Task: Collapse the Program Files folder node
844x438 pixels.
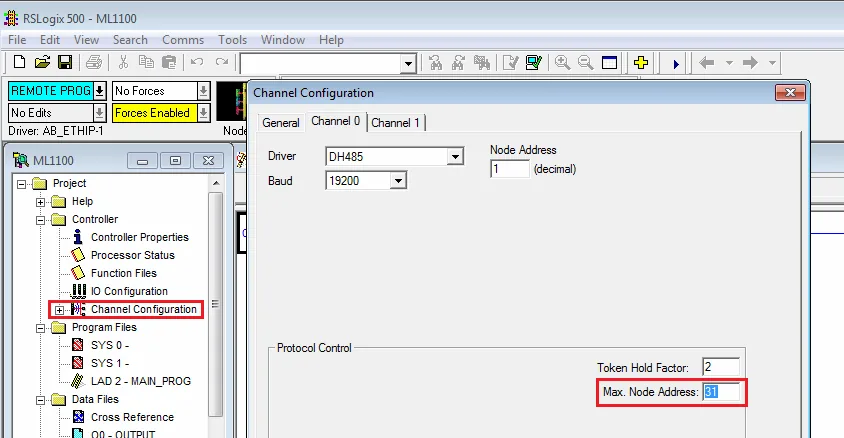Action: pos(40,328)
